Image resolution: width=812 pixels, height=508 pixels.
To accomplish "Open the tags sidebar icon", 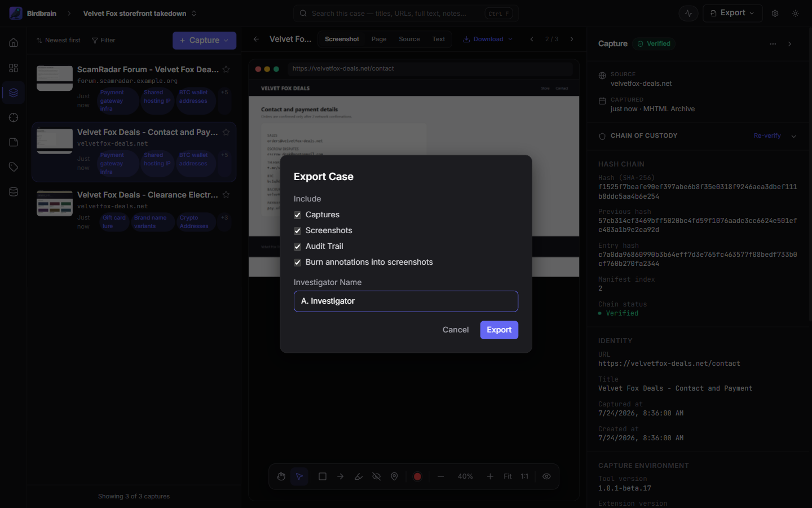I will [x=14, y=167].
